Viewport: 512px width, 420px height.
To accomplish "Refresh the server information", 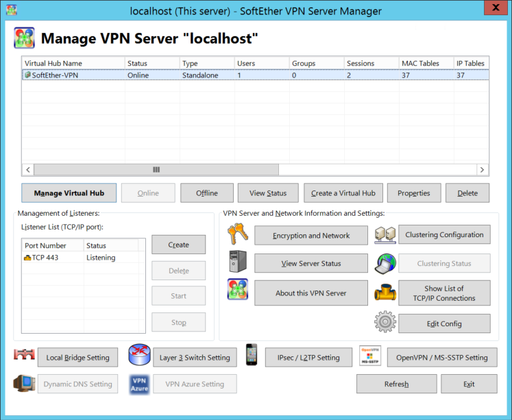I will (396, 384).
